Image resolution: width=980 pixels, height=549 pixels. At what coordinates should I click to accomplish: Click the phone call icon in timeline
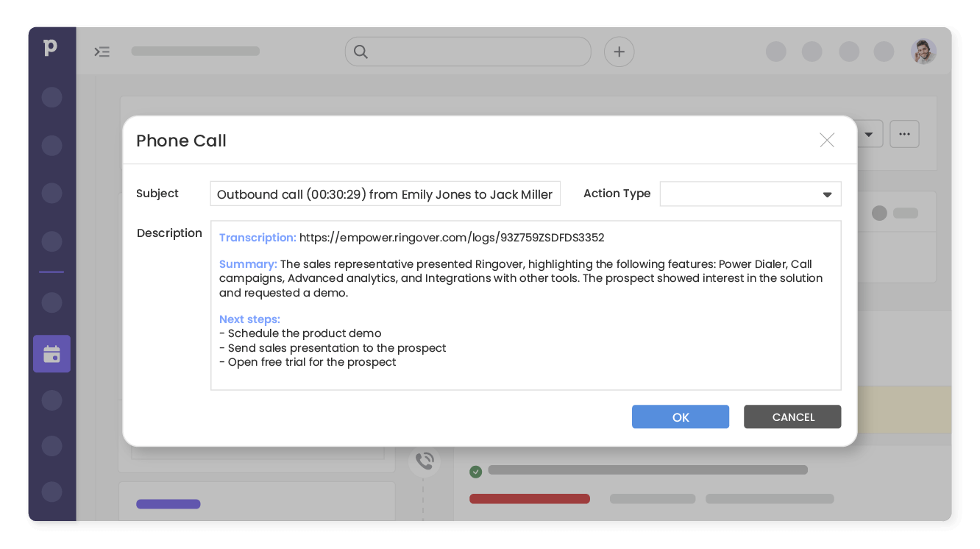click(425, 461)
